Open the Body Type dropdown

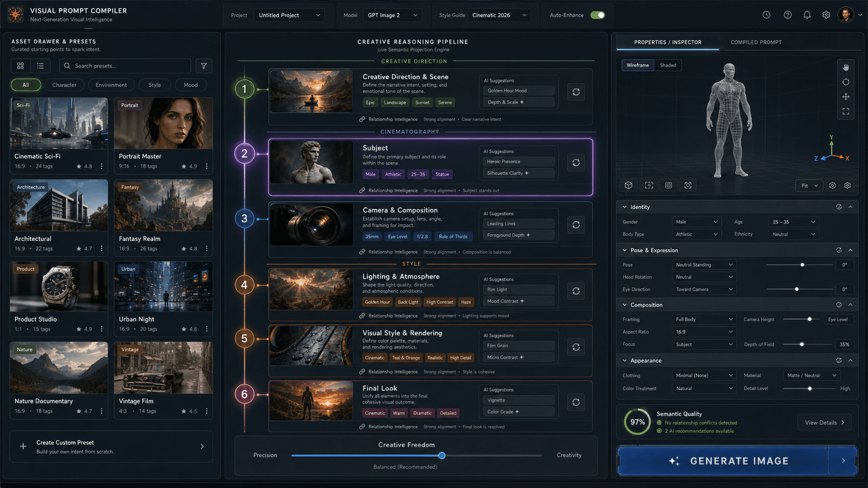tap(696, 234)
